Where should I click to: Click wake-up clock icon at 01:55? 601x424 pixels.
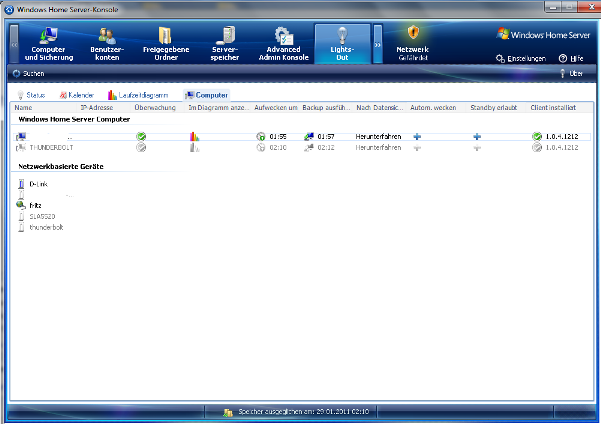click(x=261, y=136)
